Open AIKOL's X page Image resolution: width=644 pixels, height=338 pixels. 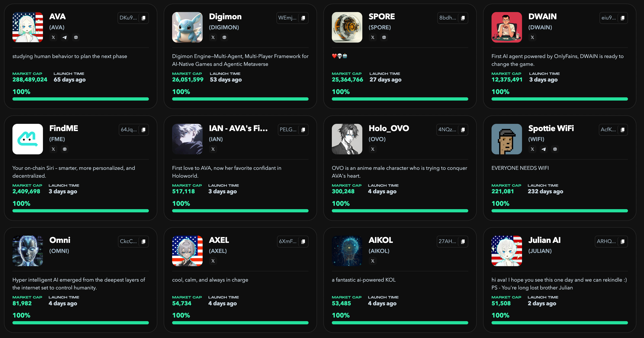(373, 261)
